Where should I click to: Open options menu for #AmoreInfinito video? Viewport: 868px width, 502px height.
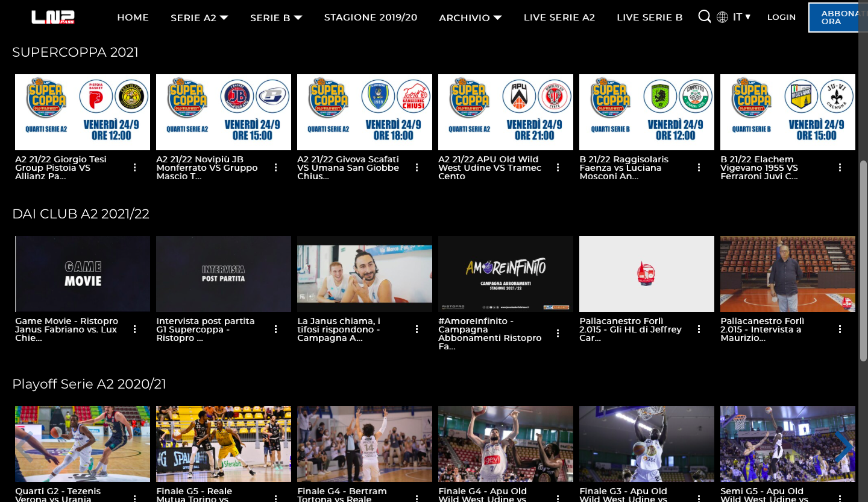(x=558, y=334)
